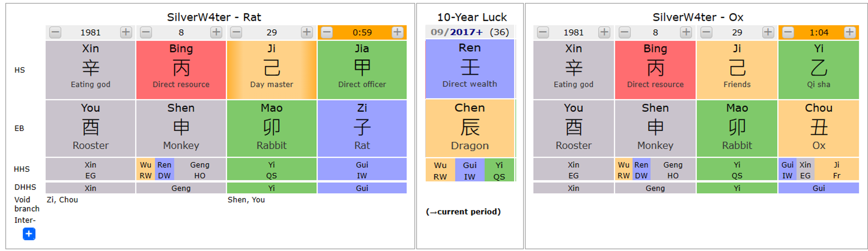
Task: Decrease the year in the Rat chart
Action: point(55,32)
